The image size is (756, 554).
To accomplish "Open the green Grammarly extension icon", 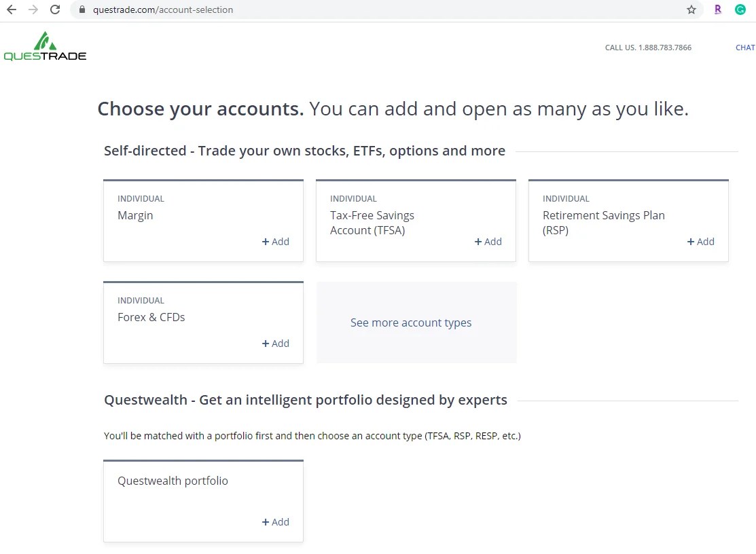I will pos(740,10).
